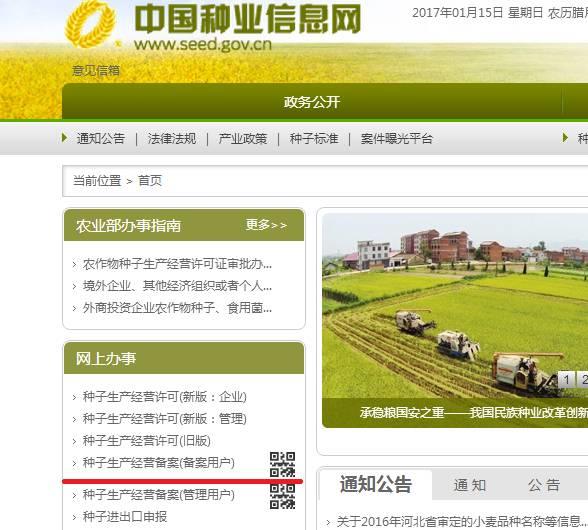The image size is (588, 530).
Task: Click green arrow before 通知公告 menu
Action: (64, 138)
